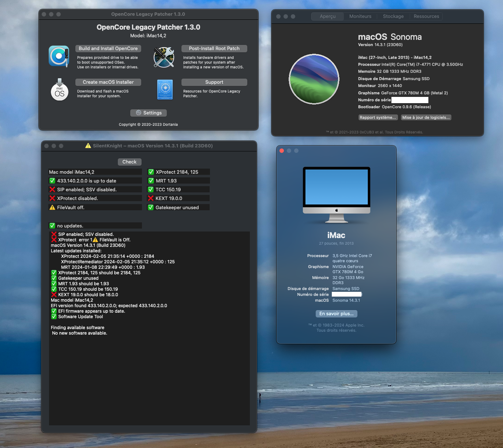Click 'No new software available.' log line
Image resolution: width=503 pixels, height=448 pixels.
(80, 333)
